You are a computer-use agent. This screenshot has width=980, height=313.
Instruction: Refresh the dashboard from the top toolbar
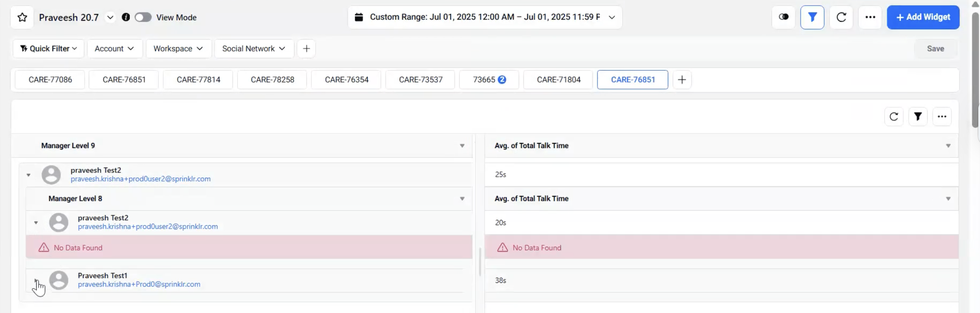click(x=841, y=17)
